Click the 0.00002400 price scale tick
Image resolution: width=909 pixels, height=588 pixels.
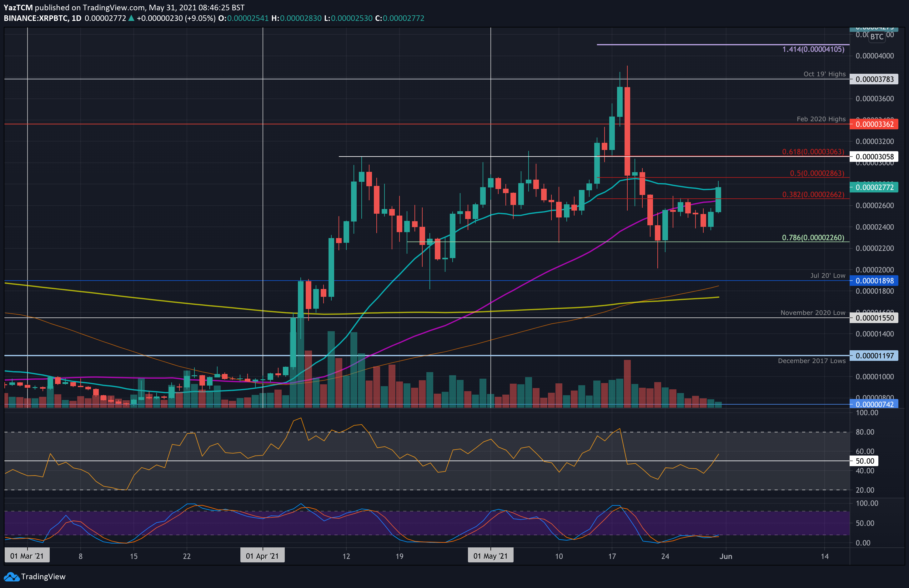point(875,227)
